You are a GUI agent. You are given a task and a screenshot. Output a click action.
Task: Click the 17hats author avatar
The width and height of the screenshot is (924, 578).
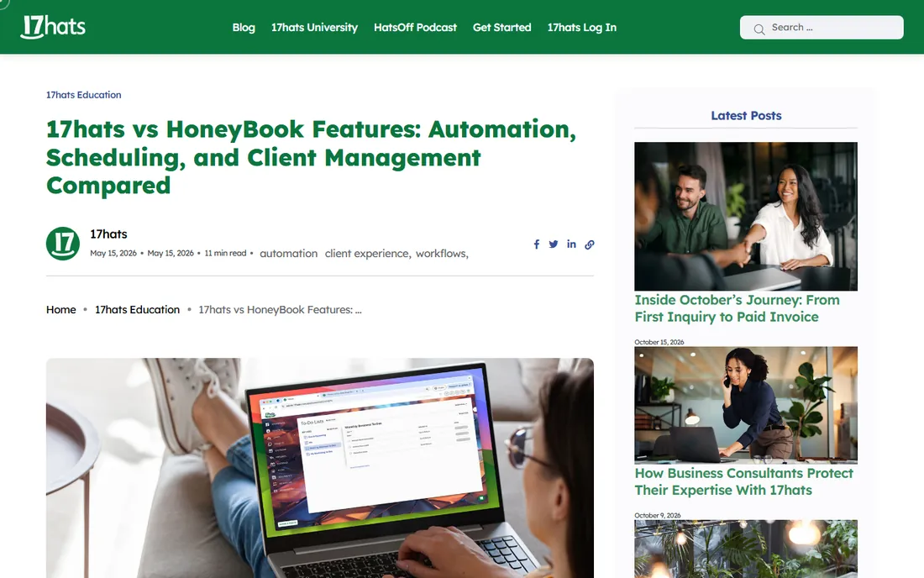click(x=63, y=244)
